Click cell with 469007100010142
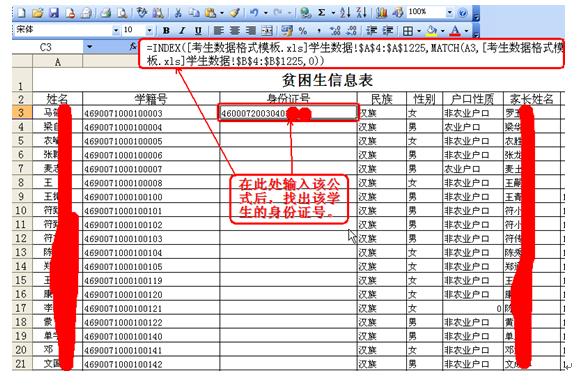 click(151, 364)
